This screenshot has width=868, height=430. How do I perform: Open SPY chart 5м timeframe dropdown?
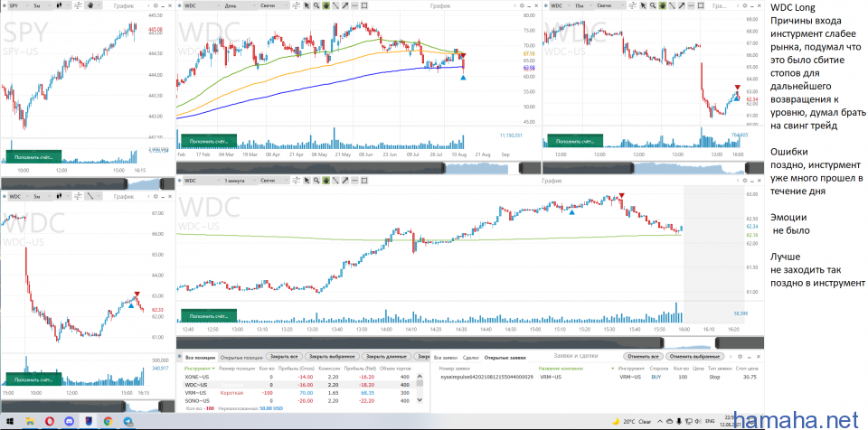(42, 5)
